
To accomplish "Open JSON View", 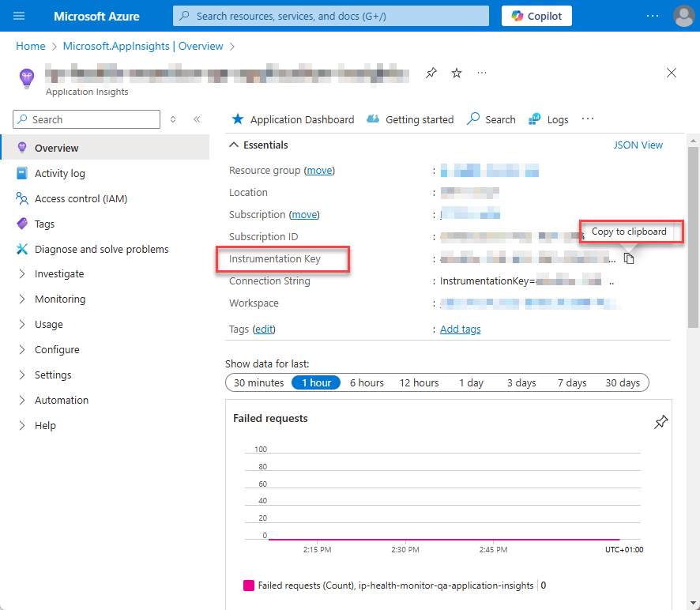I will [x=638, y=145].
